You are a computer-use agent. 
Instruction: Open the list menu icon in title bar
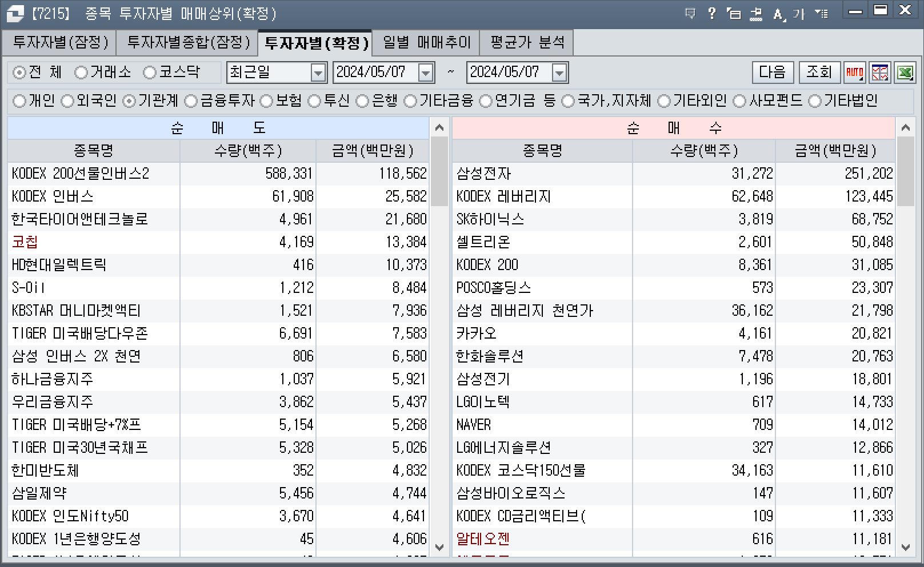[821, 13]
